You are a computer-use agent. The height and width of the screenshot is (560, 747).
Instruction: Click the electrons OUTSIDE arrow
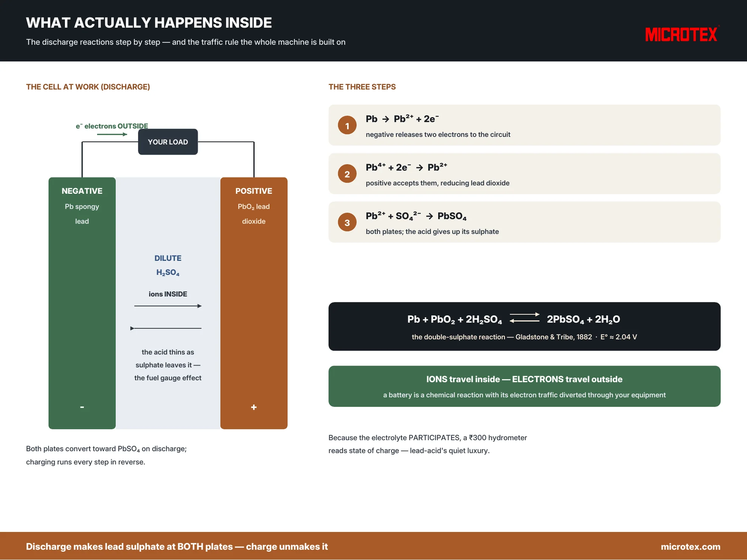tap(112, 134)
